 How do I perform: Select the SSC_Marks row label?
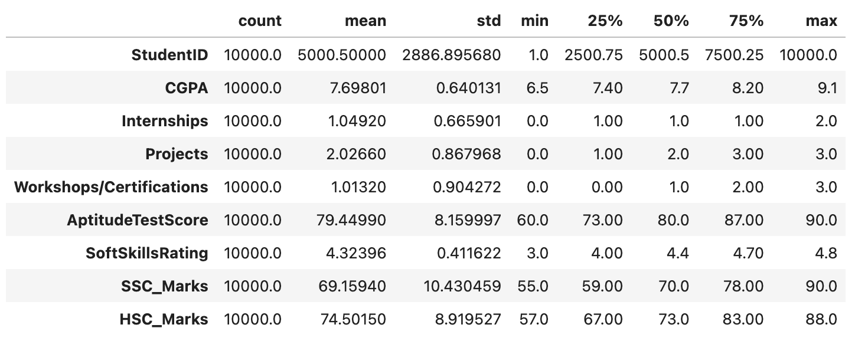tap(164, 286)
